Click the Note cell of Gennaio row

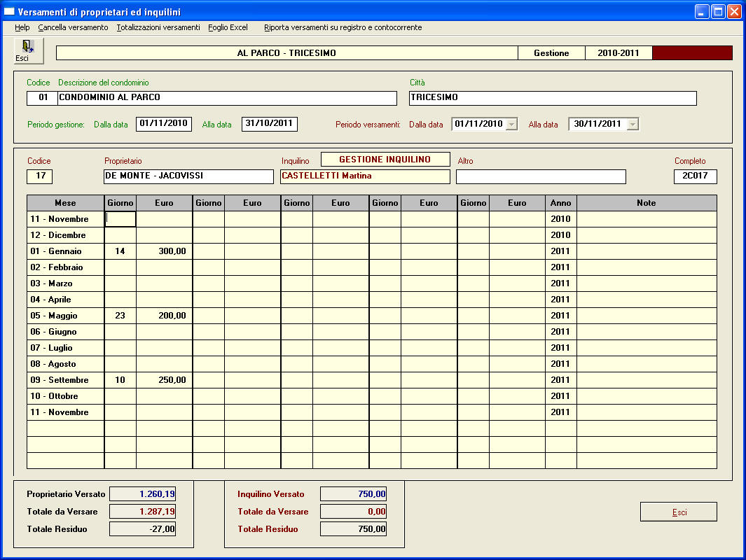pyautogui.click(x=647, y=251)
